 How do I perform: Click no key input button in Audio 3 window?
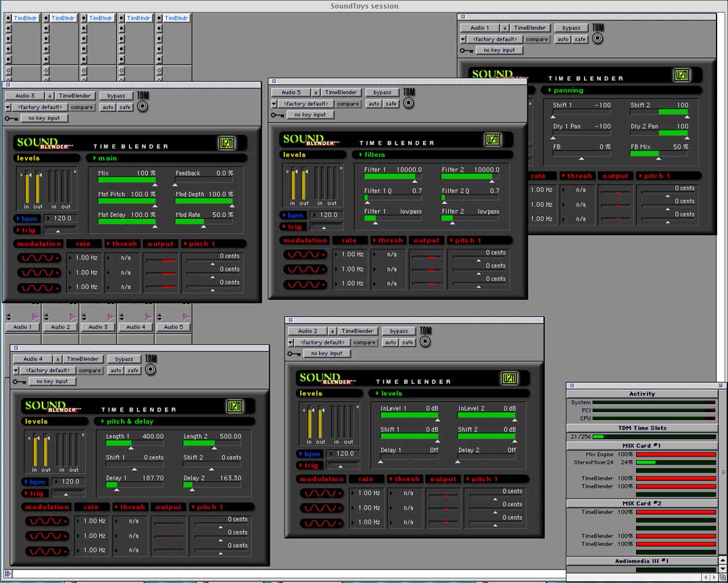[x=43, y=118]
